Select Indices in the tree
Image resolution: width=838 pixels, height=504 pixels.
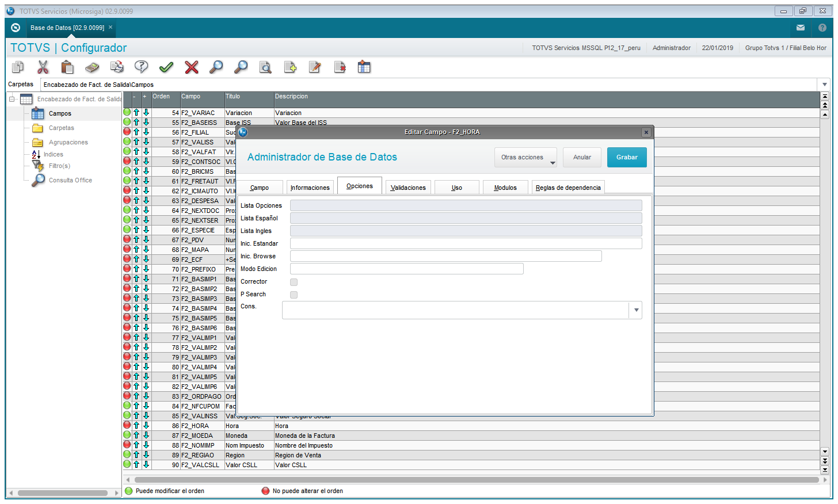coord(54,154)
